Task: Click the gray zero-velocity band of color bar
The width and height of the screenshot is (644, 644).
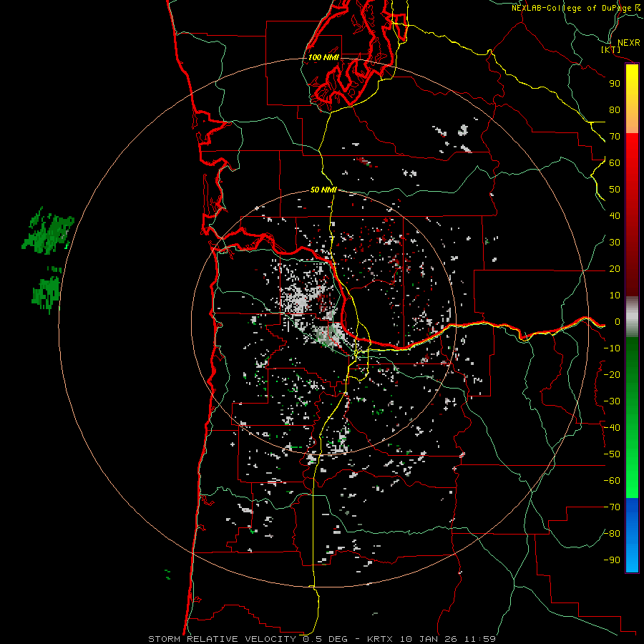Action: 632,317
